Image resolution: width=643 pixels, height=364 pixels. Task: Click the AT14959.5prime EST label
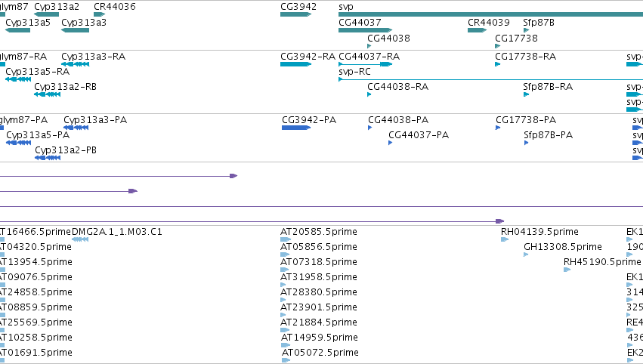pyautogui.click(x=320, y=337)
